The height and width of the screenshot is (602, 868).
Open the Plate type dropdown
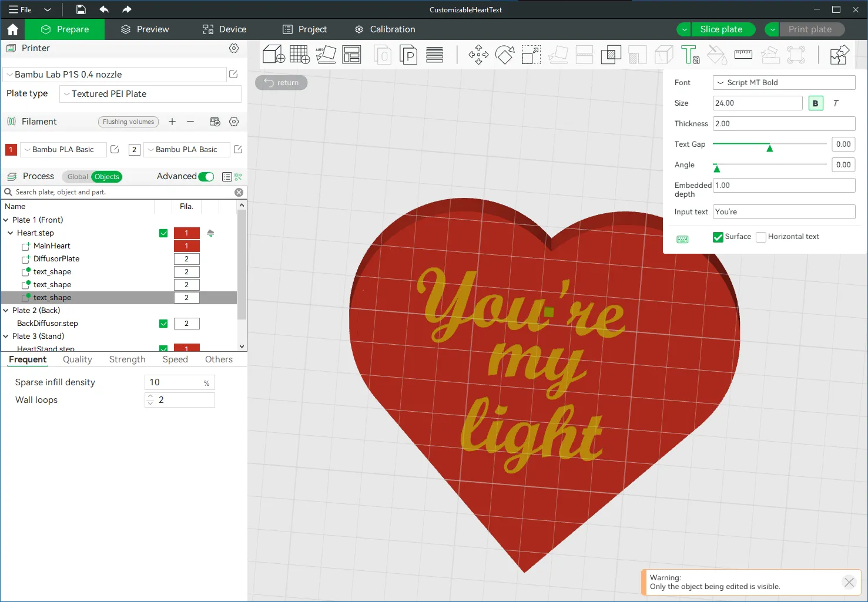point(150,94)
